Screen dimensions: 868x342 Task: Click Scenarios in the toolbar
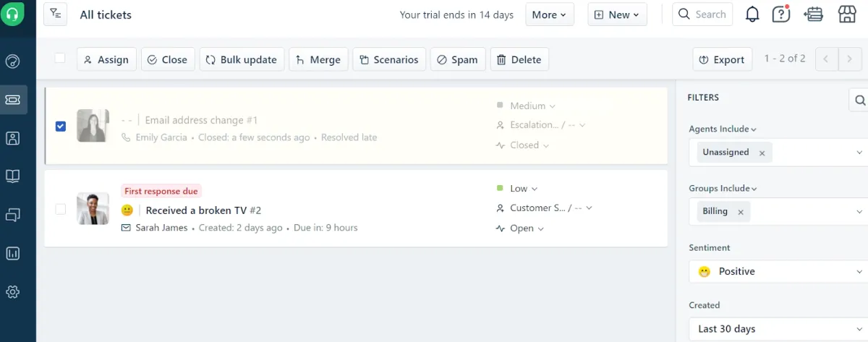click(x=388, y=59)
